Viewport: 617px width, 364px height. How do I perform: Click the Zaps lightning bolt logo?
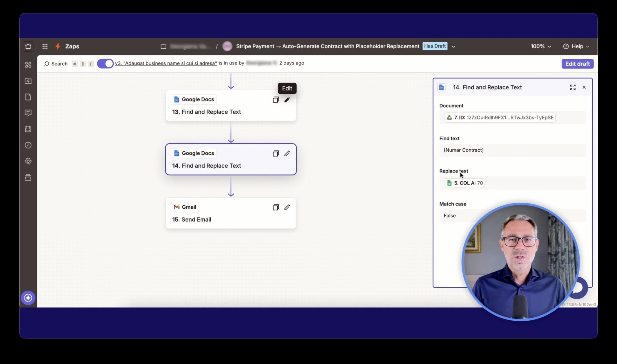point(58,46)
